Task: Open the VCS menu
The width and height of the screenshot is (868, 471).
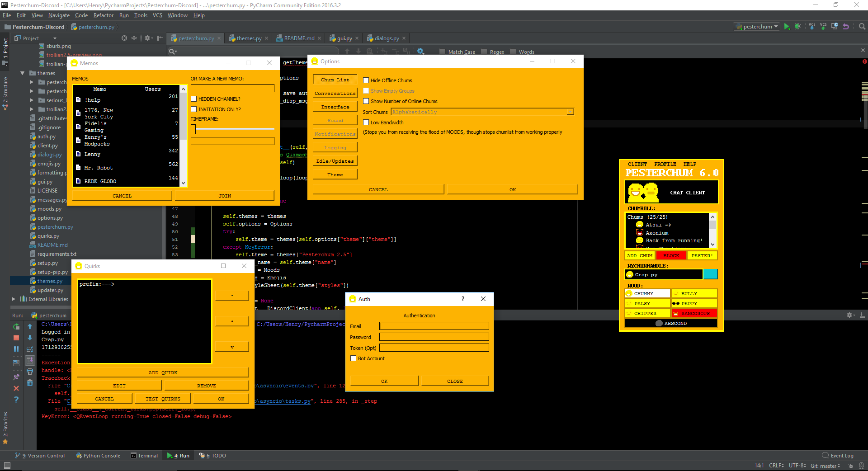Action: click(157, 15)
